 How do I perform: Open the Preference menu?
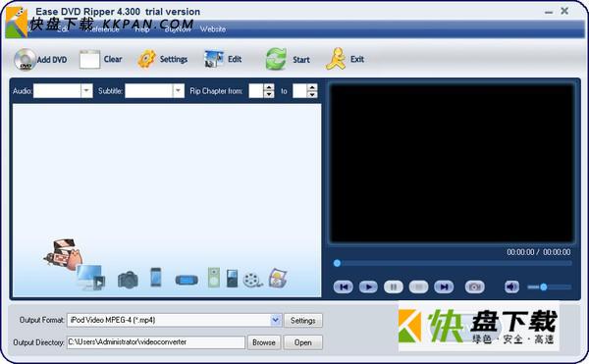click(102, 29)
